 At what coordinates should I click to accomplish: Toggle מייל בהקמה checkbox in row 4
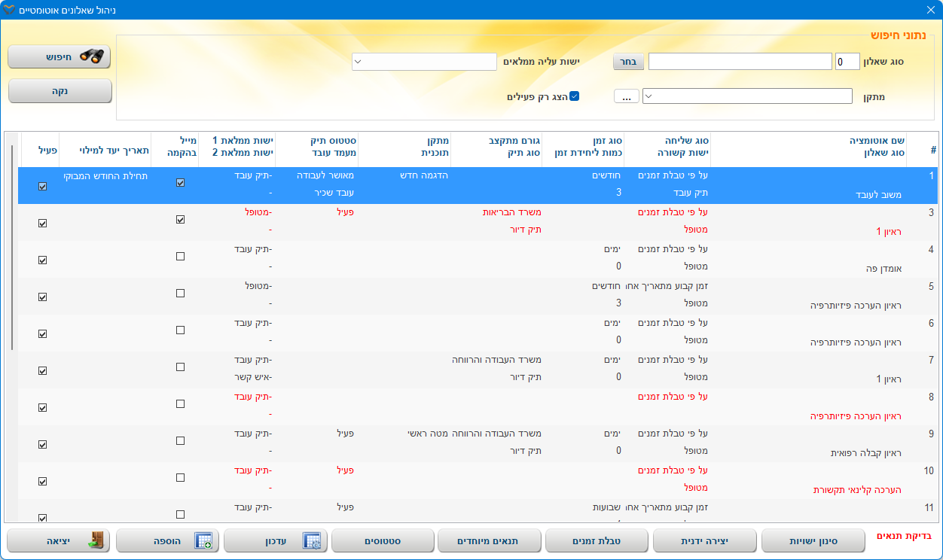(180, 257)
